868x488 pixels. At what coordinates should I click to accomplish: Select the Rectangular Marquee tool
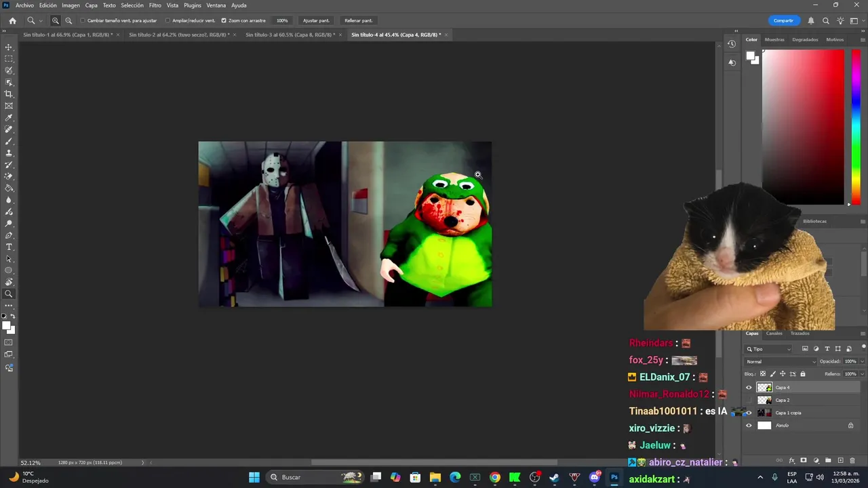(9, 59)
